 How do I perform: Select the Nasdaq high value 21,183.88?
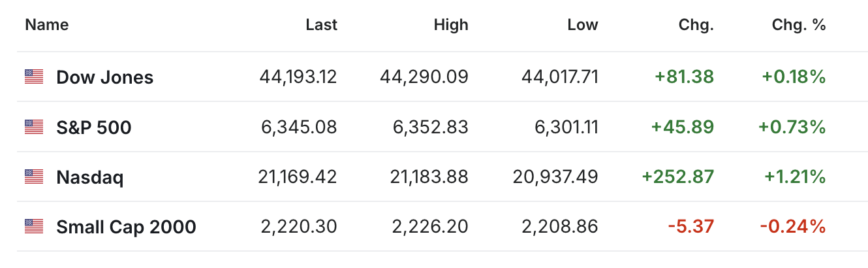coord(430,177)
